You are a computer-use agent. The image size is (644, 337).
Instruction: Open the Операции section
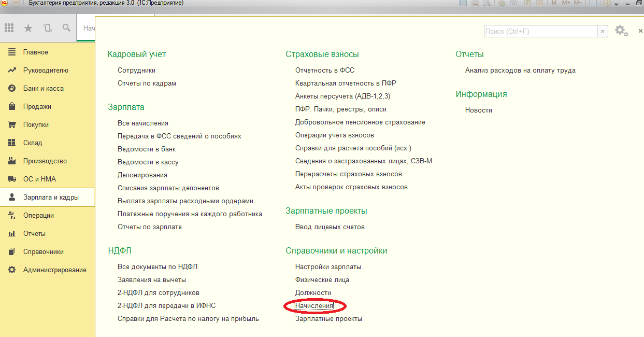click(x=48, y=216)
